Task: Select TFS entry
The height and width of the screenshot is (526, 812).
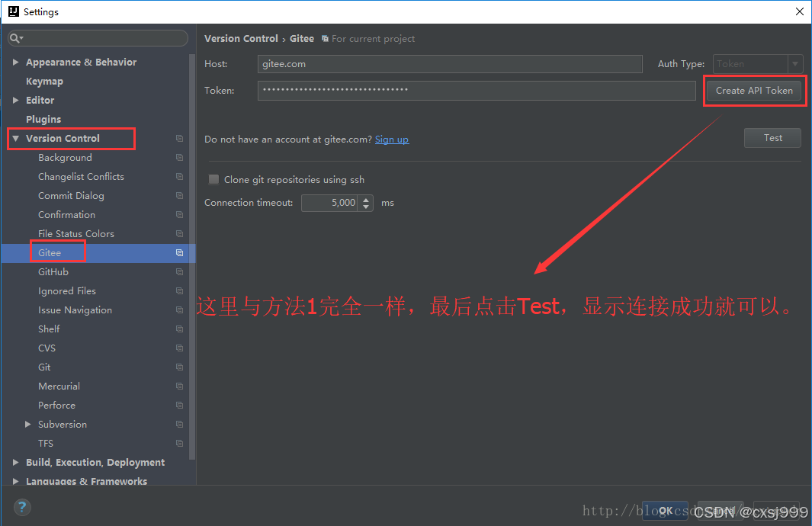Action: pos(46,443)
